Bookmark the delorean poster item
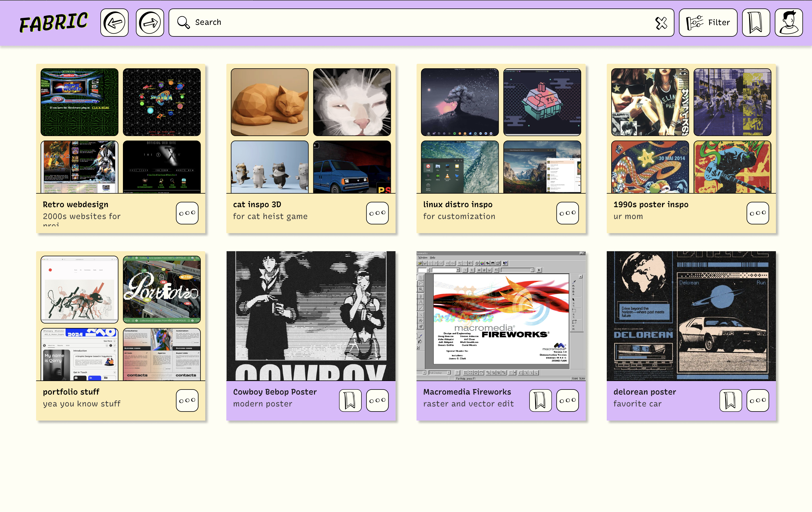The width and height of the screenshot is (812, 512). 731,400
